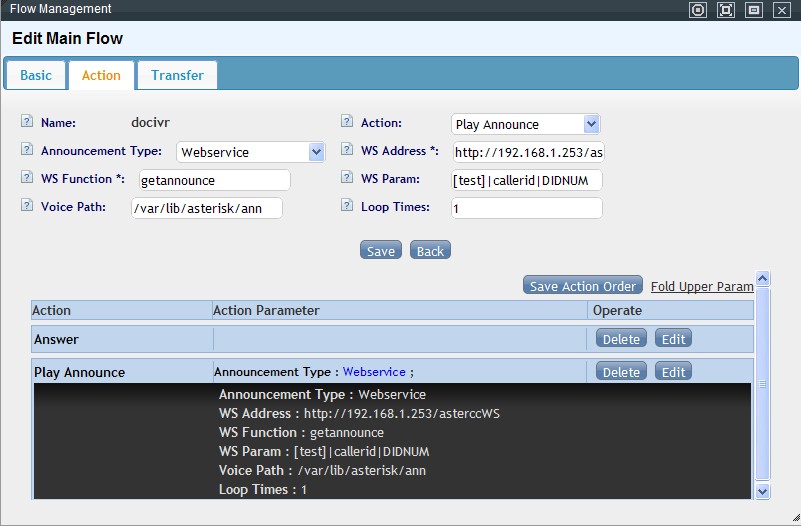Switch to the Basic tab
The width and height of the screenshot is (801, 526).
coord(36,75)
